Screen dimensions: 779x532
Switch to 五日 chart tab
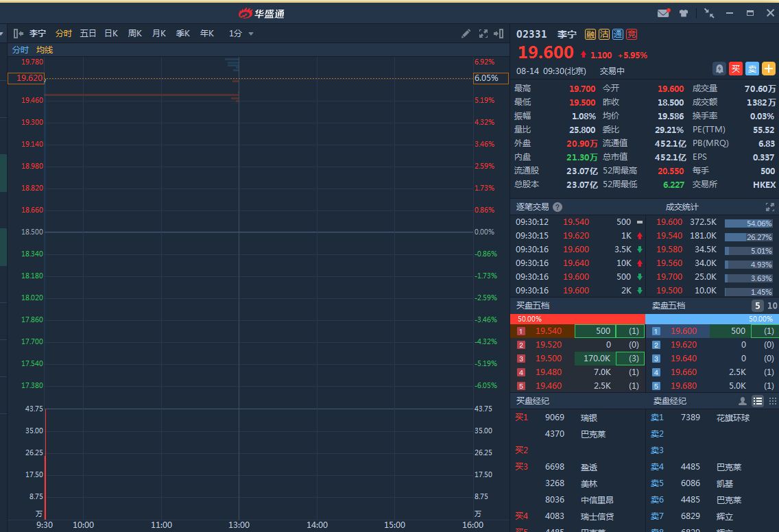tap(88, 34)
